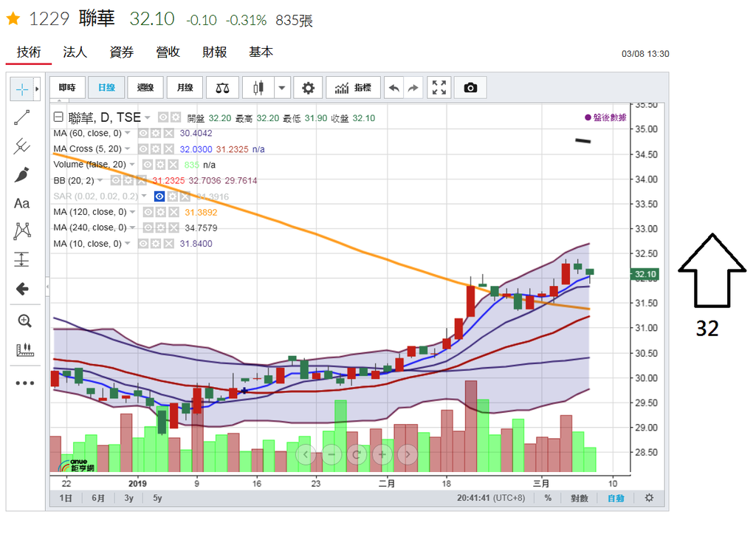Undo the last chart action

point(394,88)
